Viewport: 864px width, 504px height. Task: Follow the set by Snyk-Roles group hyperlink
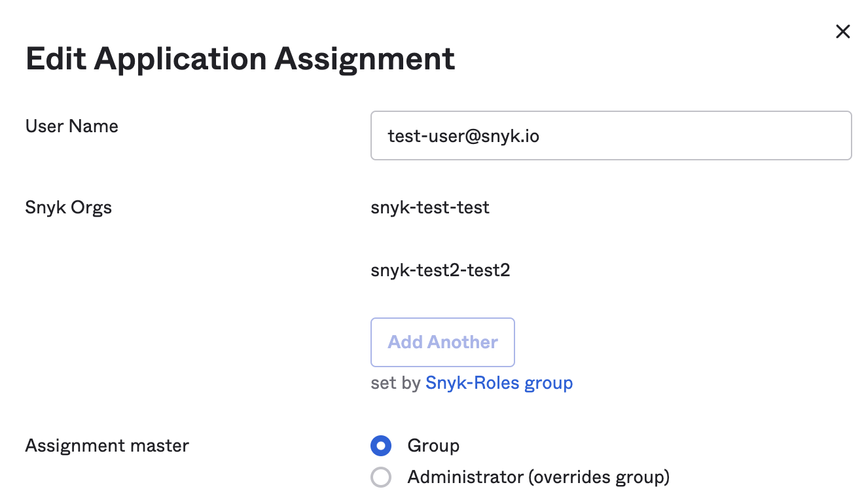click(x=499, y=382)
